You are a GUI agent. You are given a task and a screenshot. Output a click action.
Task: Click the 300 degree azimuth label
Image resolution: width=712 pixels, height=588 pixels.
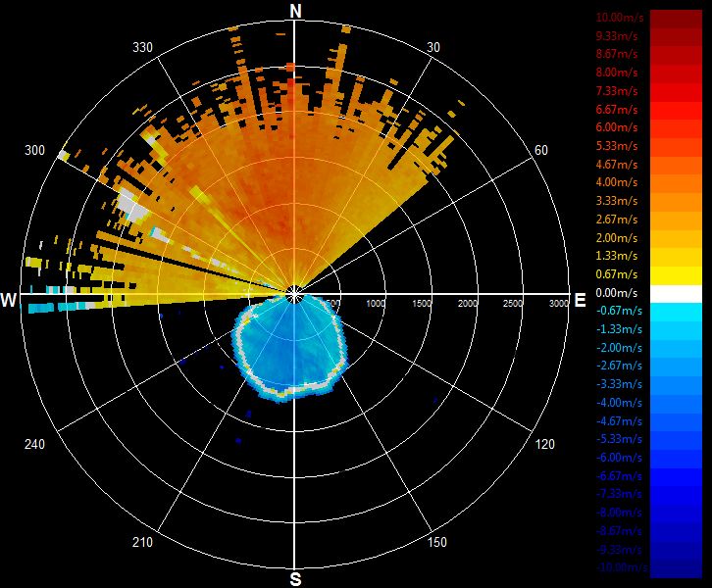34,150
